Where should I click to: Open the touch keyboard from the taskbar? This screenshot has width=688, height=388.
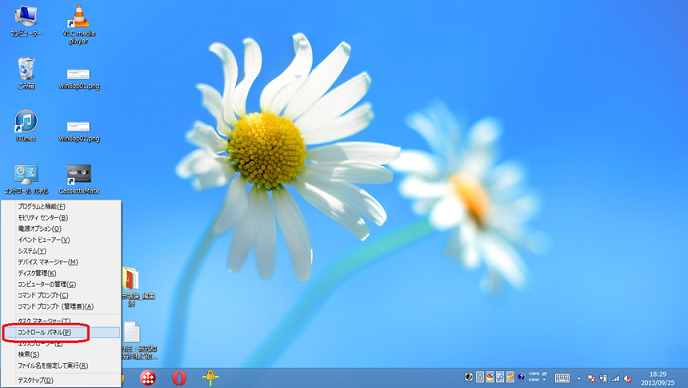[562, 378]
